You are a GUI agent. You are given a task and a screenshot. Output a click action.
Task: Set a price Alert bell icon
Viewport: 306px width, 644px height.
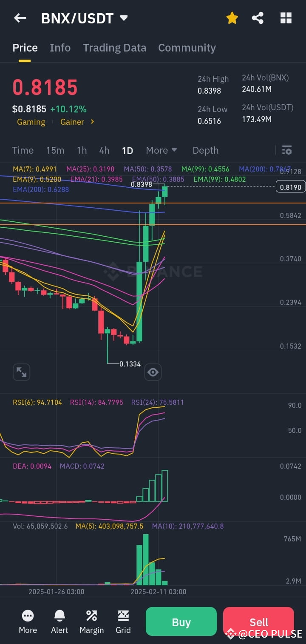coord(59,615)
